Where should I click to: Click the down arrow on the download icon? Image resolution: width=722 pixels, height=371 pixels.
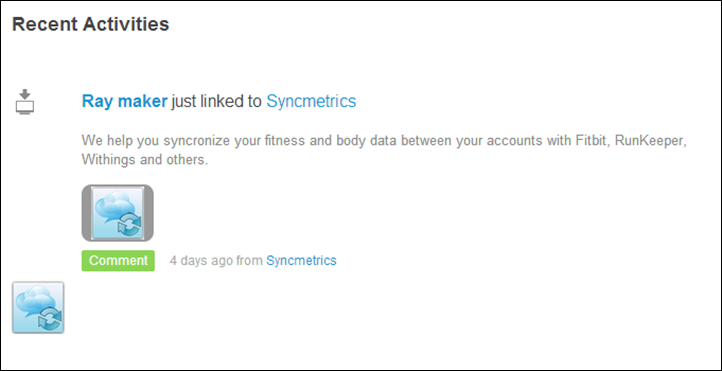click(x=25, y=94)
